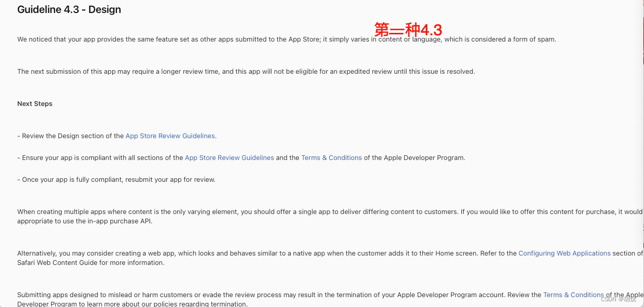Click the text 'Safari Web Content Guide for more information'

click(x=91, y=263)
